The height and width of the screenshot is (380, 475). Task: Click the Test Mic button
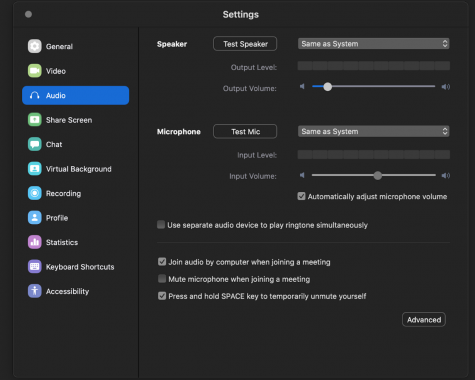245,132
